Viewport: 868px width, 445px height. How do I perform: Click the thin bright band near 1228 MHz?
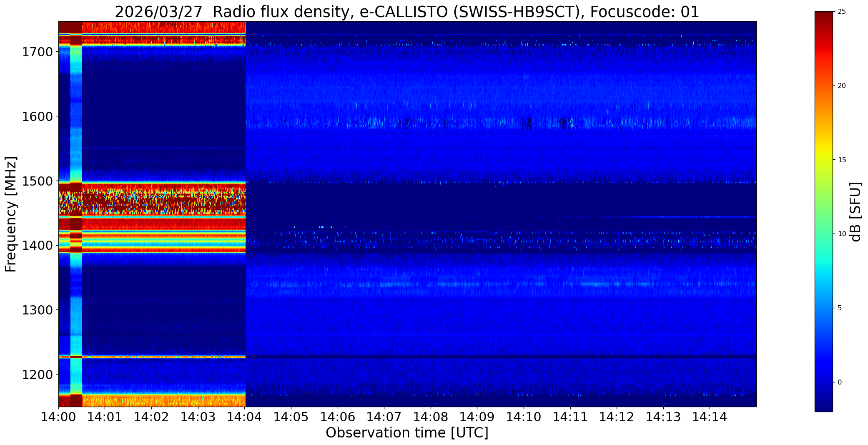click(152, 357)
